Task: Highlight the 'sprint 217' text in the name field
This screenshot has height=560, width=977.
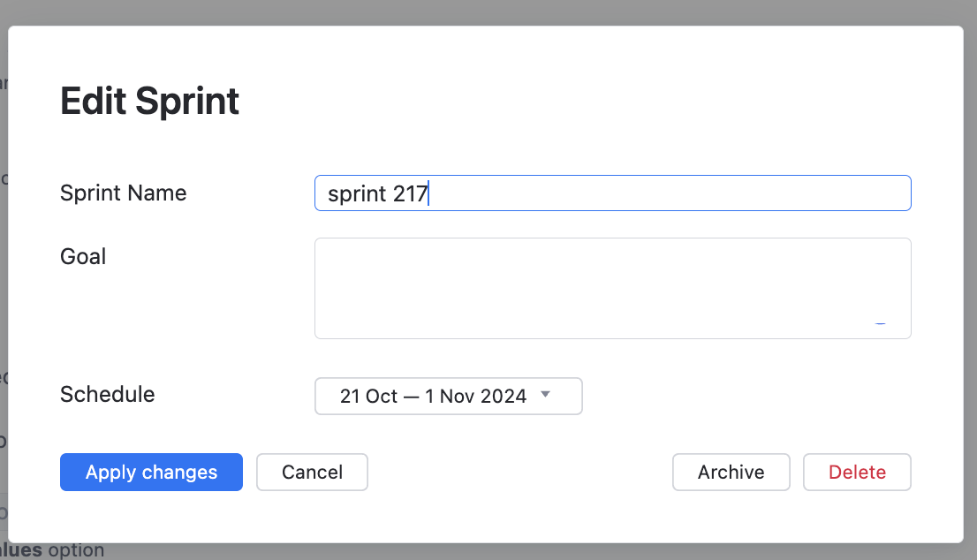Action: tap(375, 193)
